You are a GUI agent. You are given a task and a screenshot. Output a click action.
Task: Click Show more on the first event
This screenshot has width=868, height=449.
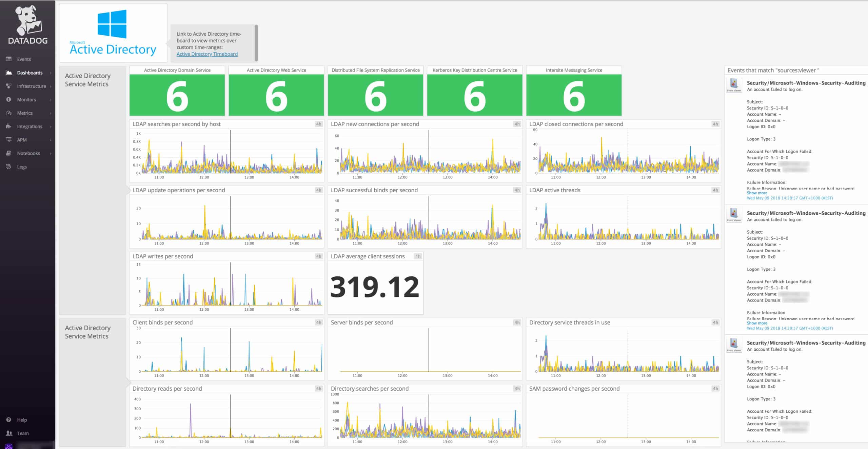coord(757,193)
